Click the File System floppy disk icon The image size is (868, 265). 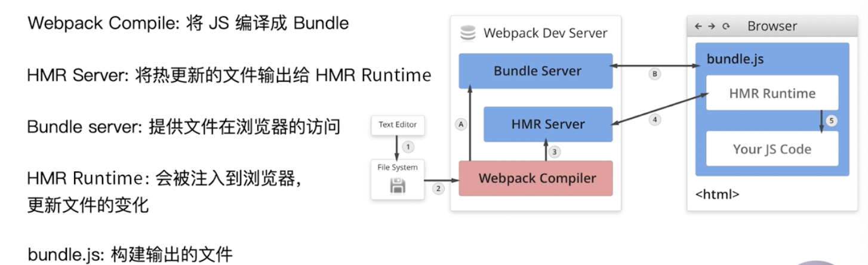click(398, 186)
